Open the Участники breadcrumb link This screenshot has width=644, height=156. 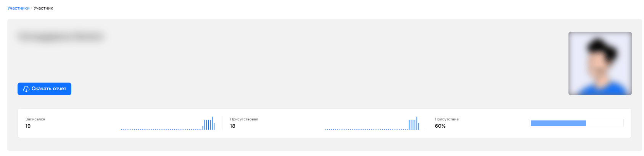point(18,8)
